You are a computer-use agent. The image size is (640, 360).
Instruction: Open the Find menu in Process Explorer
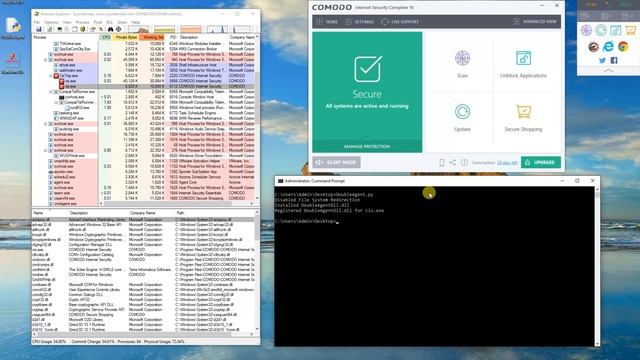[x=98, y=22]
